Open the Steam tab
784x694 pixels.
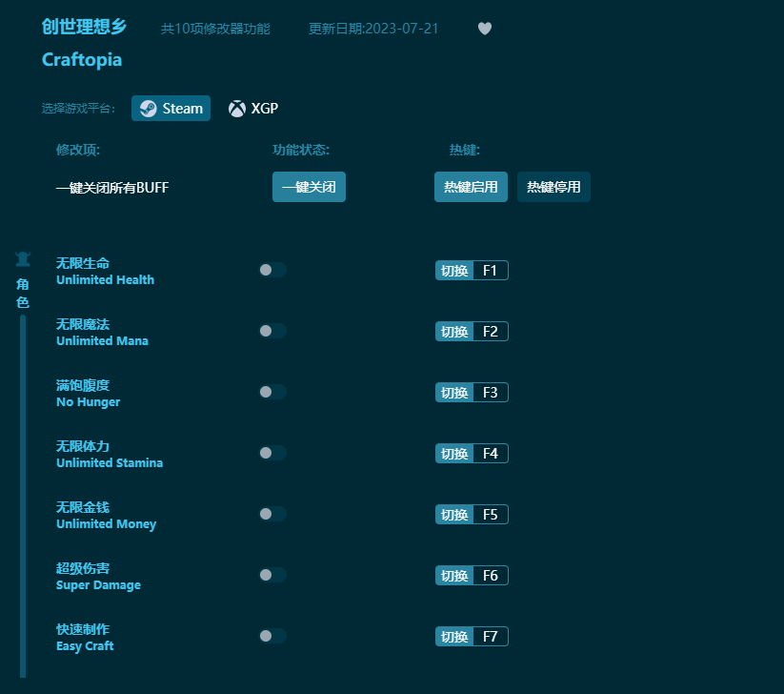[171, 108]
